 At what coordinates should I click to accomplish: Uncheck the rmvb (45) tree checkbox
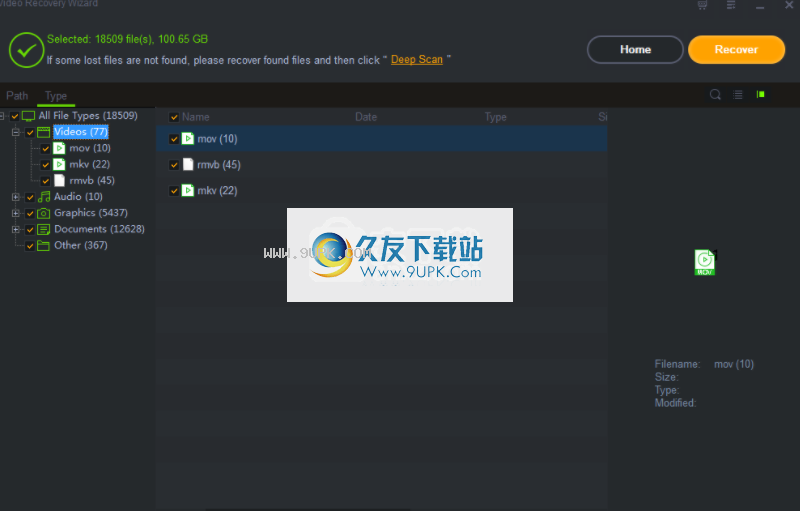click(45, 181)
